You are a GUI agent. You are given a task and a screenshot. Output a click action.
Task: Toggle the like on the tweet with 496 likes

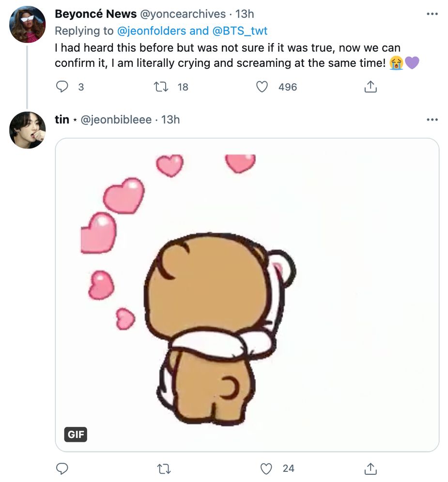coord(263,86)
